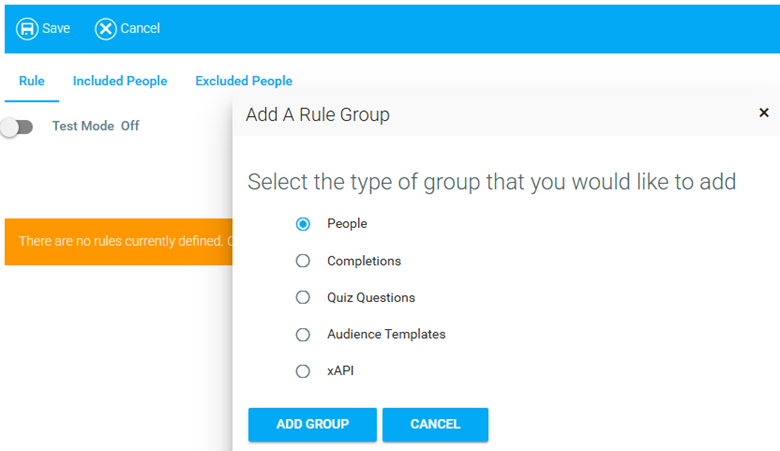
Task: Go to the Excluded People tab
Action: [x=244, y=81]
